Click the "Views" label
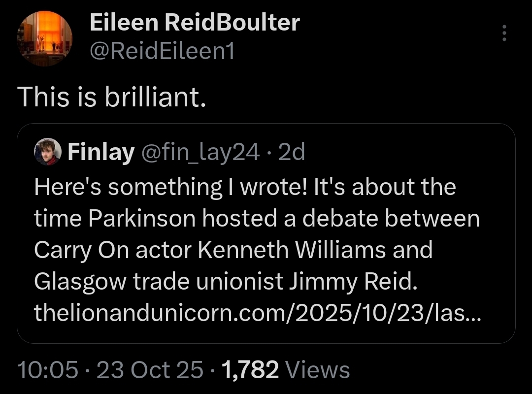The image size is (532, 394). 317,369
